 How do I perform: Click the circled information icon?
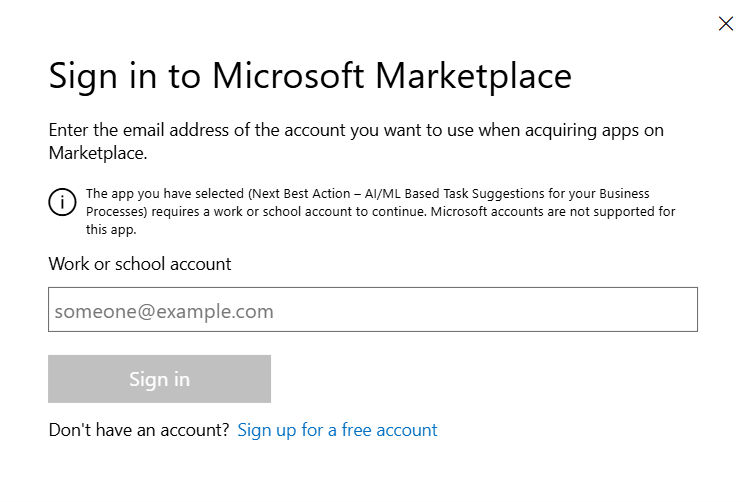62,202
